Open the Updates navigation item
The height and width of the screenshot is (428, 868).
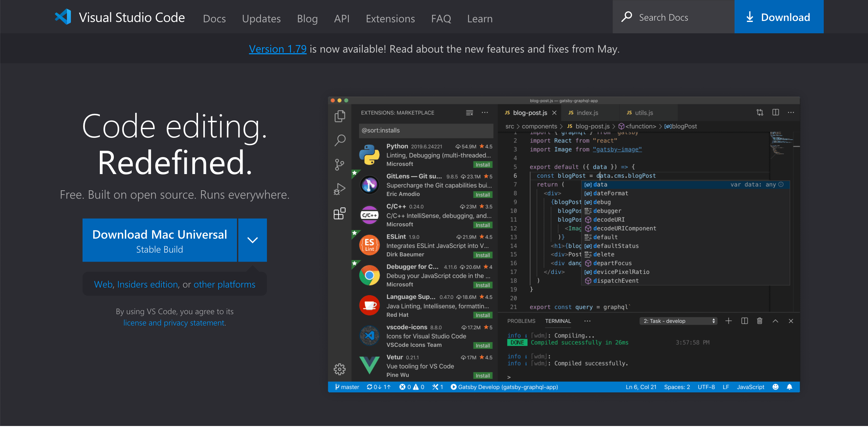[x=261, y=19]
